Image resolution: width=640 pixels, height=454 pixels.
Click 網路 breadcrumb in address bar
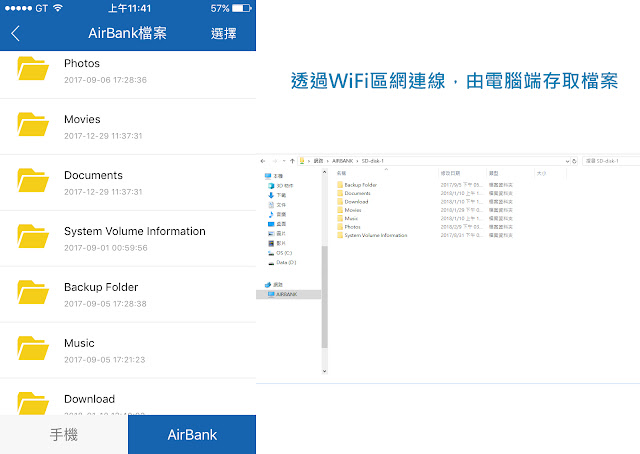pos(318,161)
